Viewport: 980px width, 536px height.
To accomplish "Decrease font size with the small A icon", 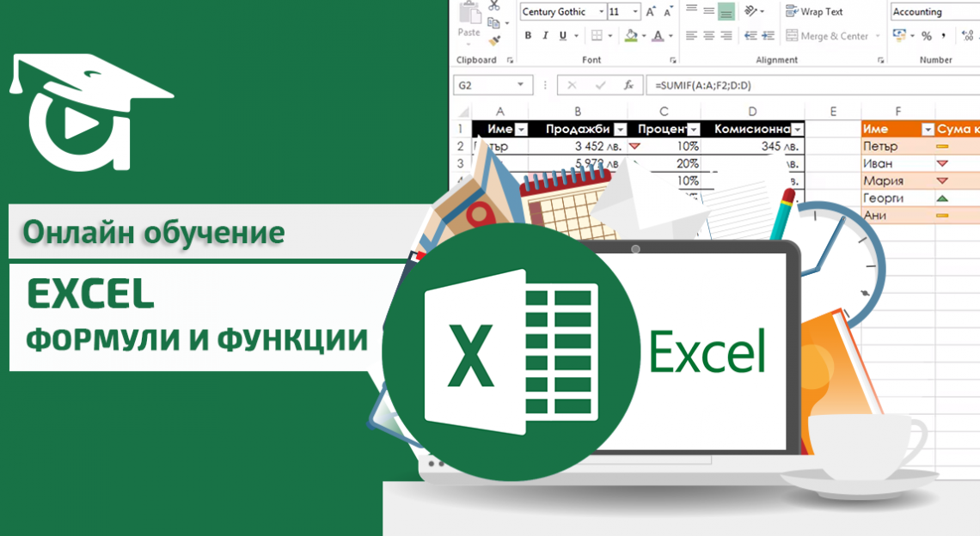I will (668, 12).
